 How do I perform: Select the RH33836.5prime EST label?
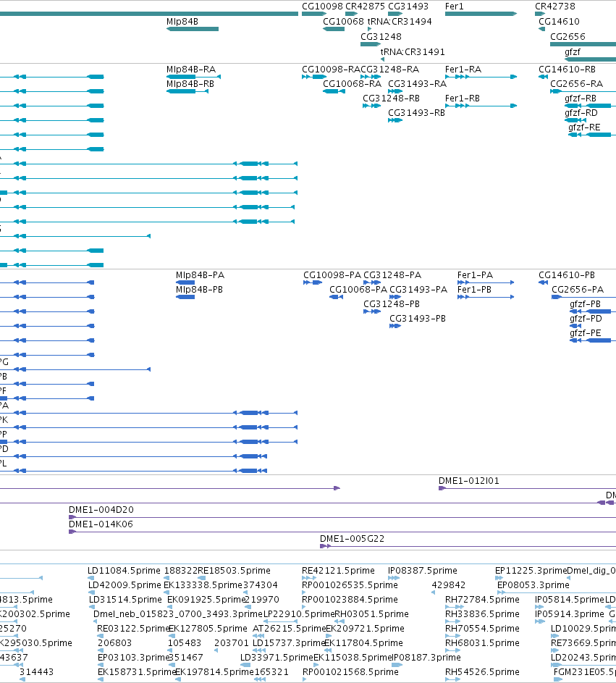(482, 613)
